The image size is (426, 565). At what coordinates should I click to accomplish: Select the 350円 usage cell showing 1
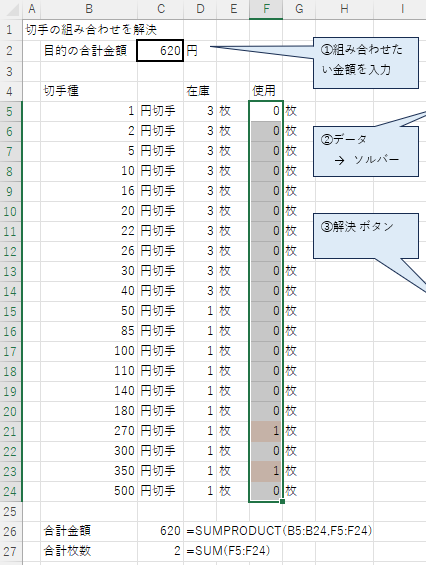pos(266,471)
